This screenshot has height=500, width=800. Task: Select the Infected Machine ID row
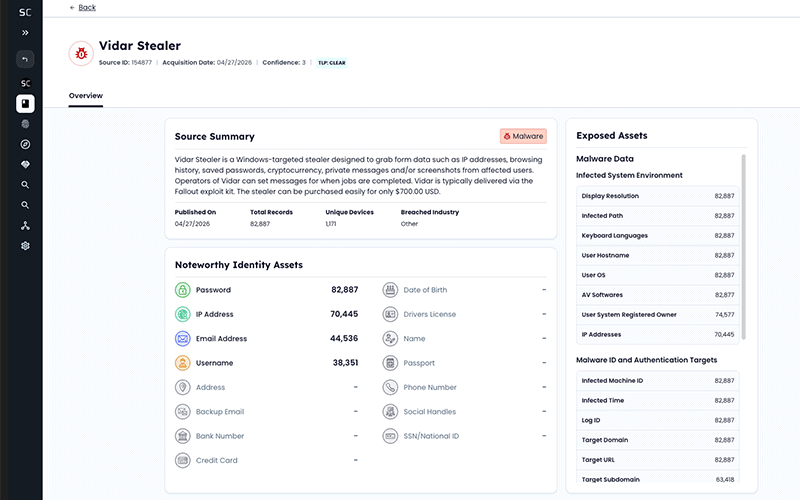[658, 381]
